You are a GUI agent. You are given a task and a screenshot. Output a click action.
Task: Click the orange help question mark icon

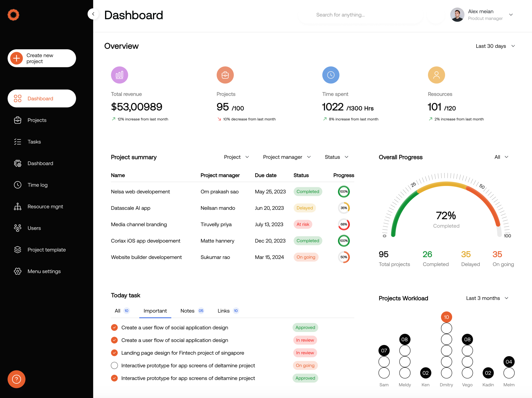coord(16,379)
